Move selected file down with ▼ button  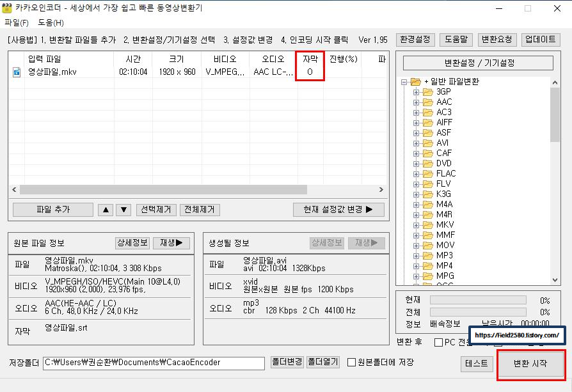point(123,210)
